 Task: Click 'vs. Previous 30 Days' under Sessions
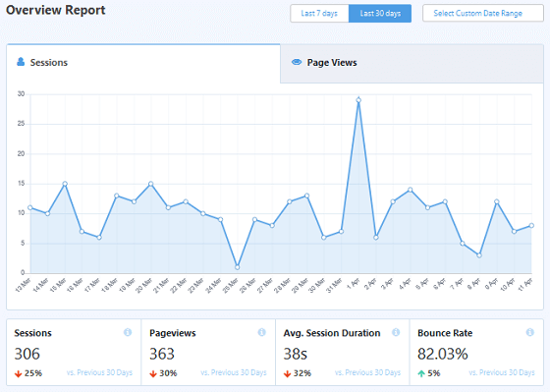coord(99,372)
